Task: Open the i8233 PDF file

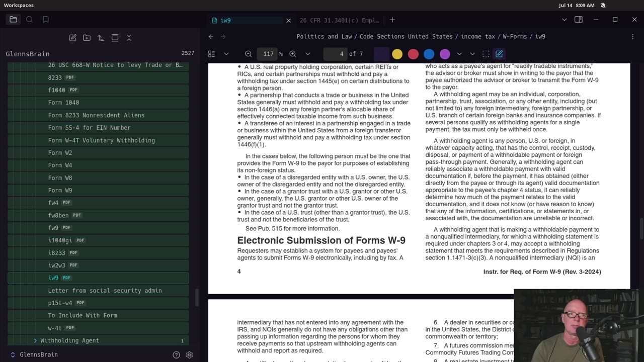Action: 98,253
